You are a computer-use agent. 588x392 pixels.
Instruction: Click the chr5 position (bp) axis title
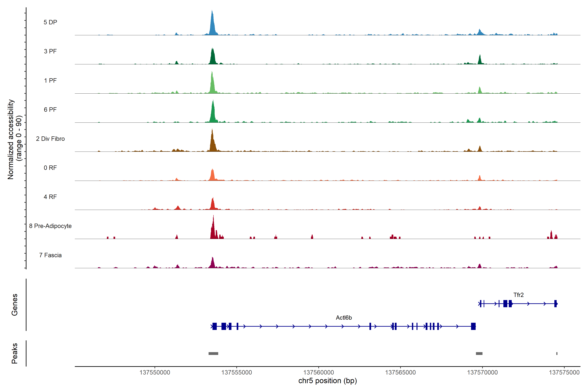click(x=327, y=381)
